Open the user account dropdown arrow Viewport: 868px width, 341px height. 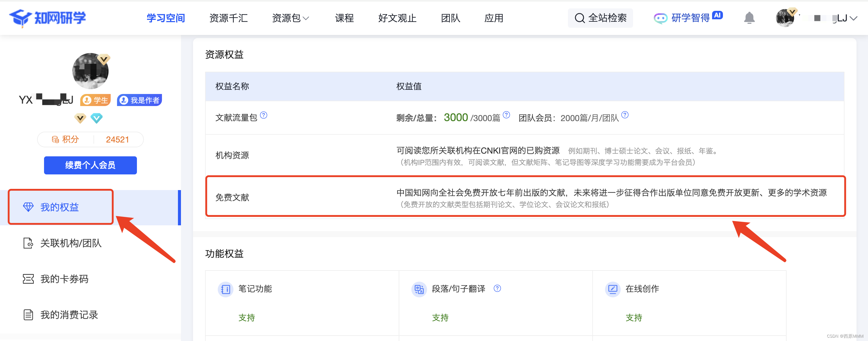854,18
